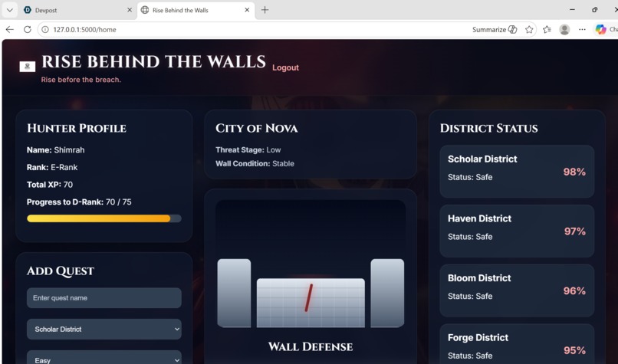Click the 97% Haven District value

click(x=574, y=231)
